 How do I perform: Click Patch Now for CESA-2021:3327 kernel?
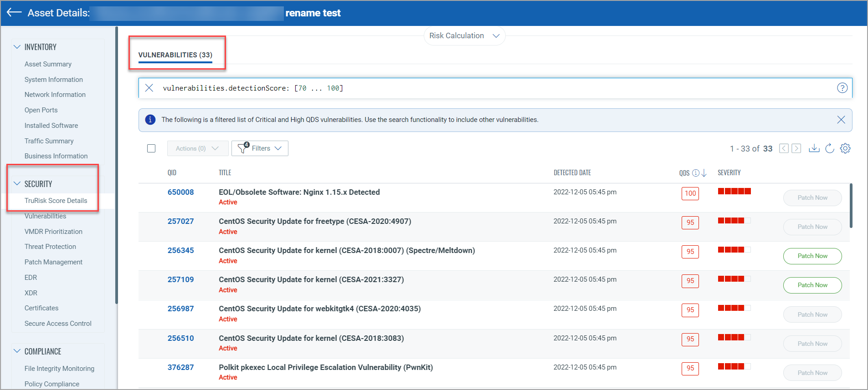coord(812,285)
